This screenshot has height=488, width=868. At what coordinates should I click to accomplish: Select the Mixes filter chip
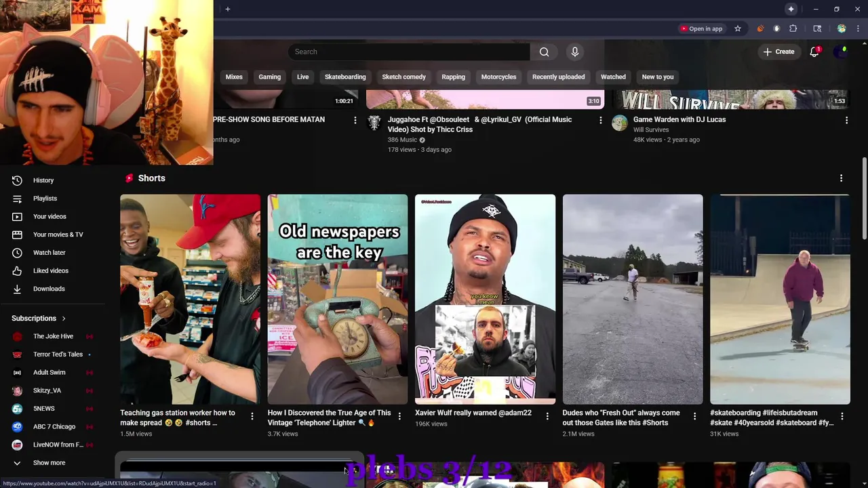point(234,77)
